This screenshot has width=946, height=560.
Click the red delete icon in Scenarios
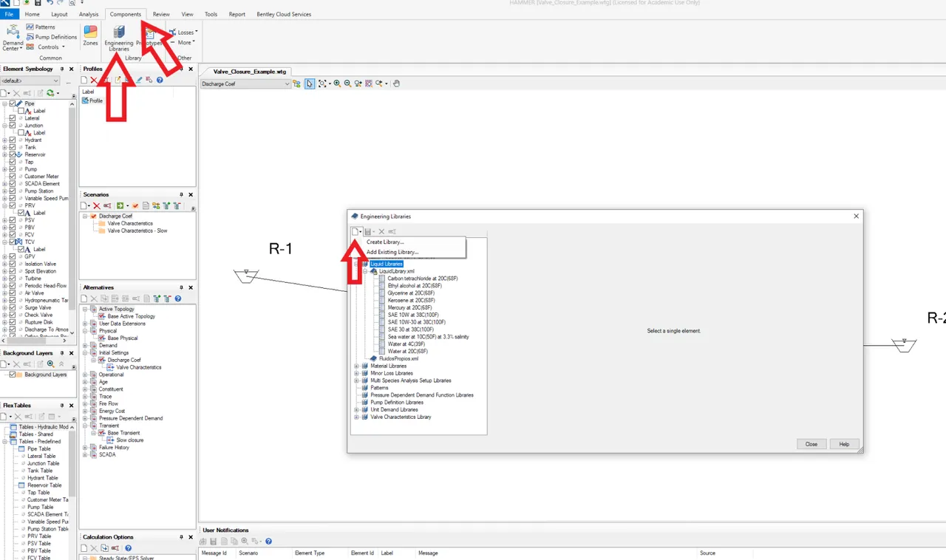click(x=96, y=205)
